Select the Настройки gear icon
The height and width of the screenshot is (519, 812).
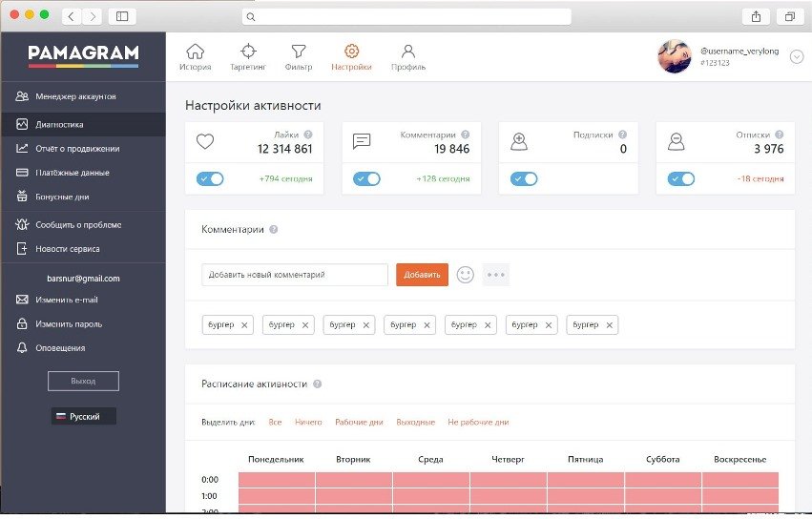point(351,52)
